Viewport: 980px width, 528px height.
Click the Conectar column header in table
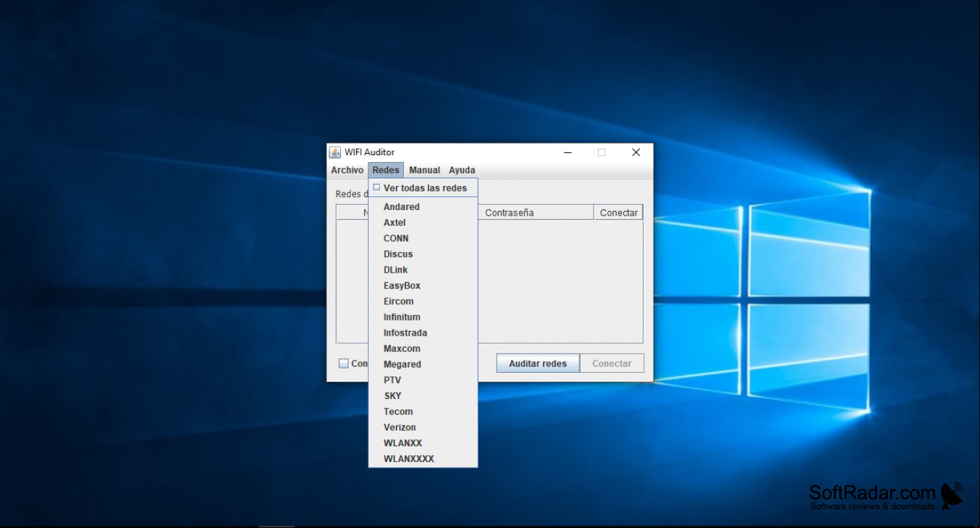coord(619,213)
